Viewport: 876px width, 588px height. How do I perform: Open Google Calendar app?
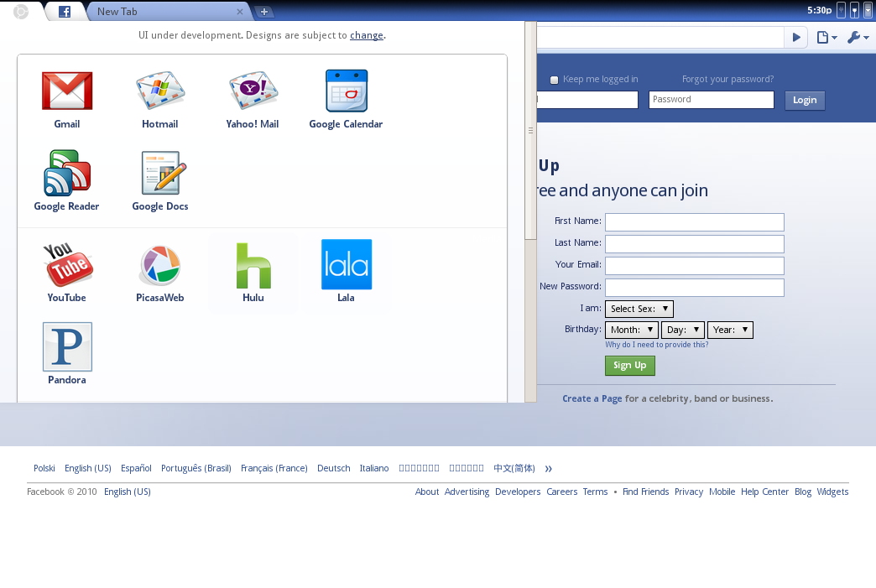(x=346, y=91)
